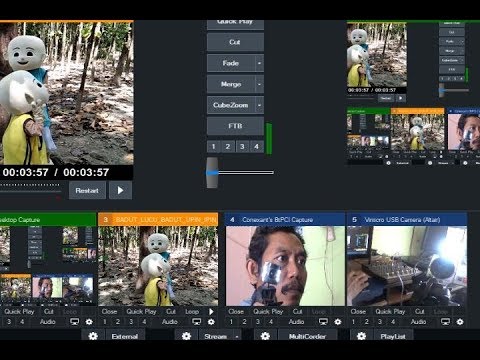Click the CubeZoom transition button
The width and height of the screenshot is (480, 360).
coord(231,105)
